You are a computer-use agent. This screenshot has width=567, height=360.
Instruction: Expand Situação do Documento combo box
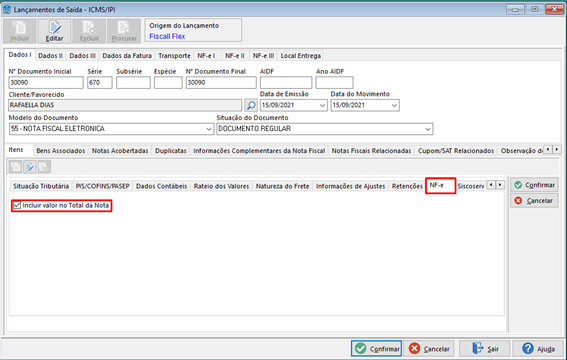click(428, 129)
